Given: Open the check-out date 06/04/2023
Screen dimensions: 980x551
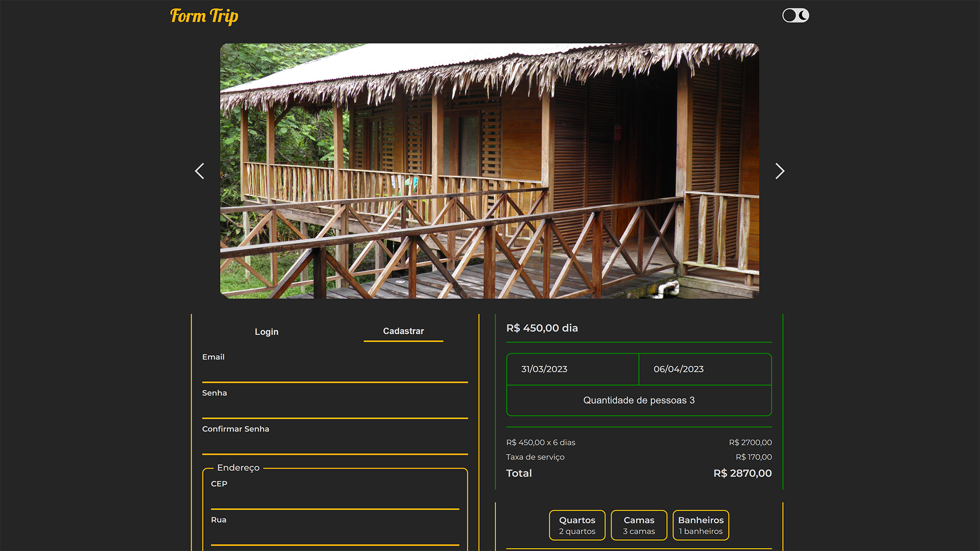Looking at the screenshot, I should pyautogui.click(x=705, y=369).
